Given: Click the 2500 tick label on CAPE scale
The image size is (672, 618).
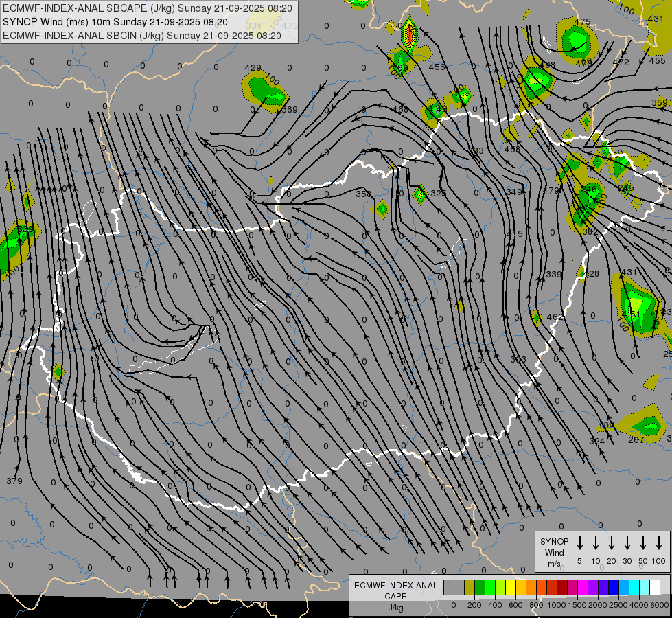Looking at the screenshot, I should pos(618,605).
